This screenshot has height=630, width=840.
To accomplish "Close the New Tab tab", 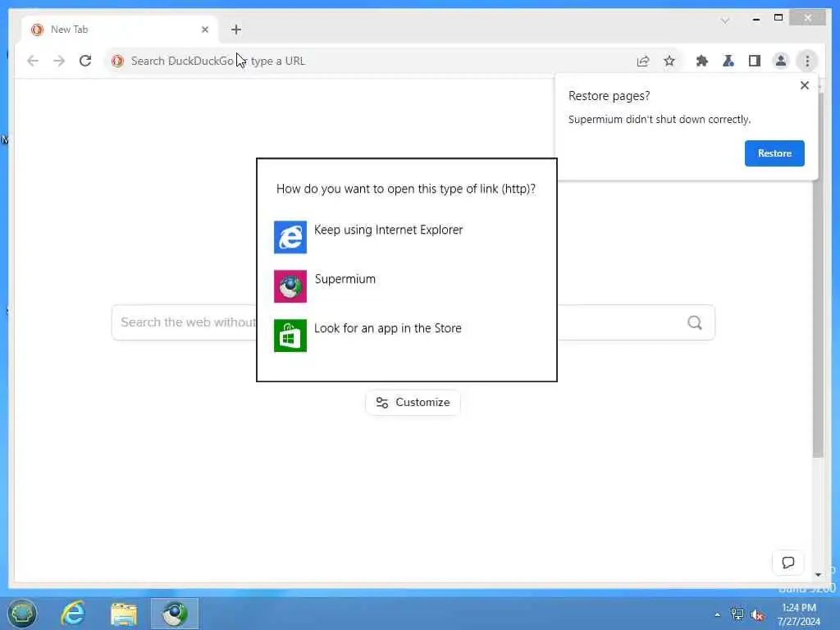I will pos(204,30).
